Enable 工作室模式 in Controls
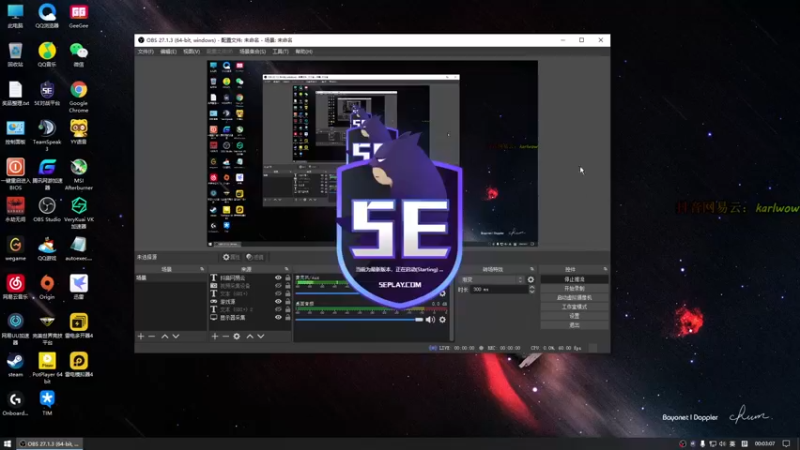 coord(574,307)
